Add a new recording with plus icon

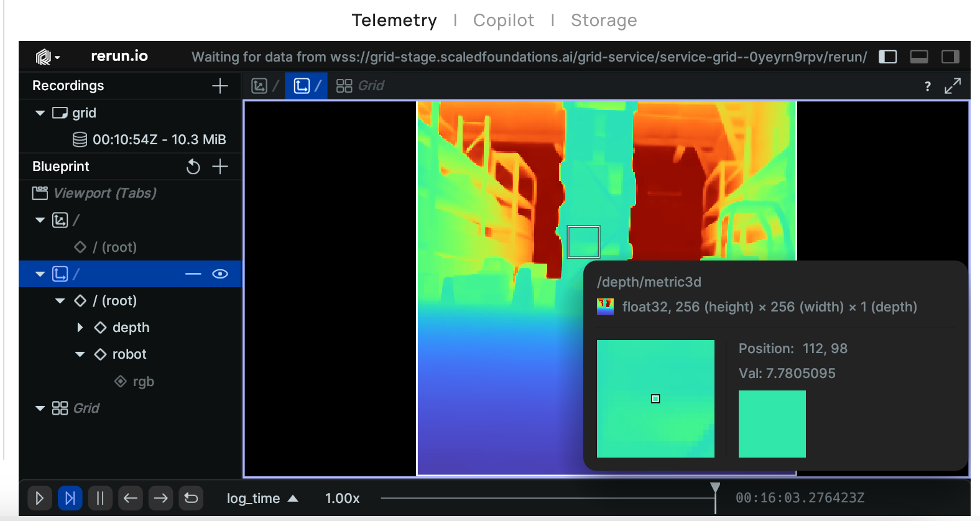pos(220,86)
